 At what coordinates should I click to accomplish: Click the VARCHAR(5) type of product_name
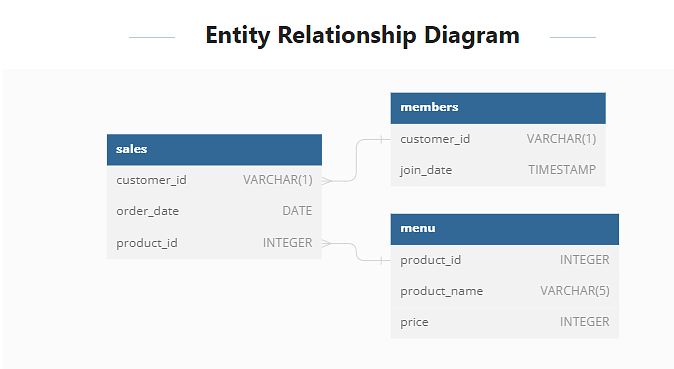click(575, 291)
